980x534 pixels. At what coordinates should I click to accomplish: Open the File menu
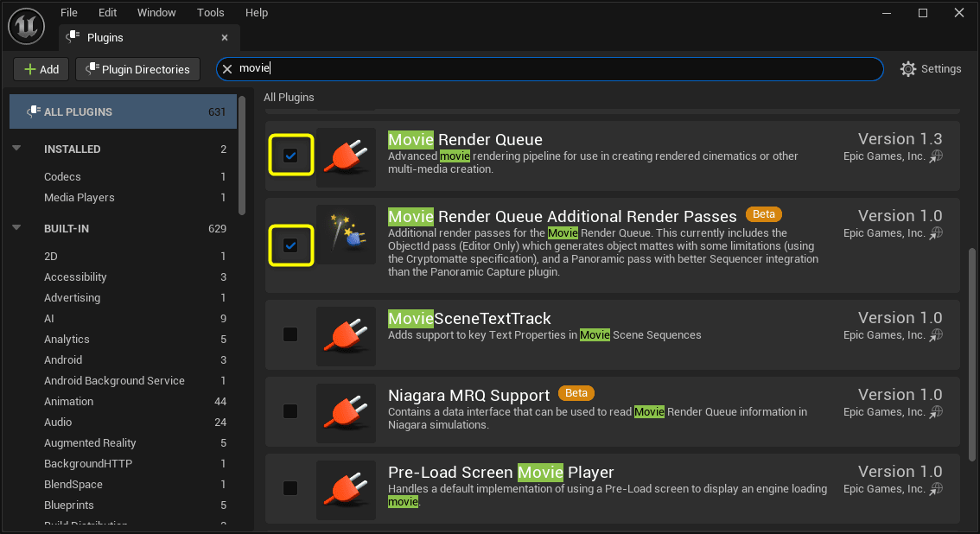pos(69,12)
